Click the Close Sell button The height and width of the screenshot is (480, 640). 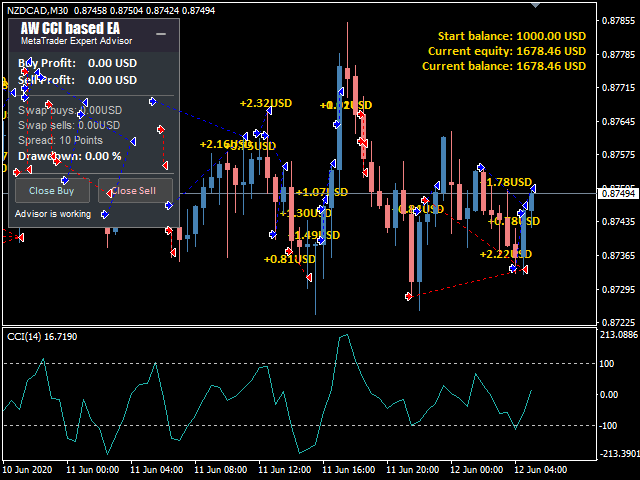[135, 191]
